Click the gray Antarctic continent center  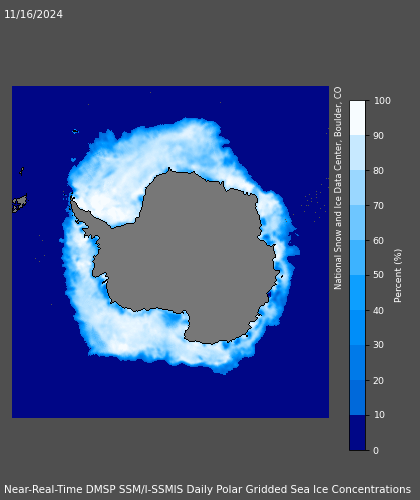200,253
